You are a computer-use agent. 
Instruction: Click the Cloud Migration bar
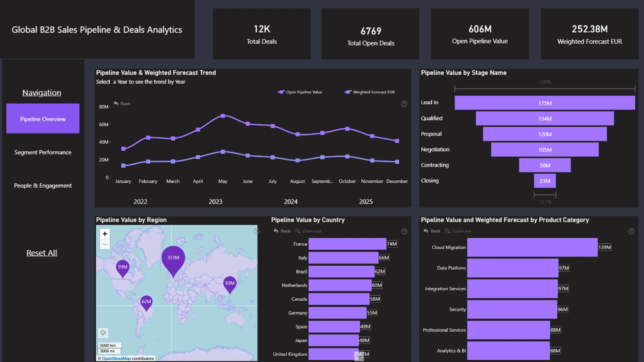click(x=532, y=247)
